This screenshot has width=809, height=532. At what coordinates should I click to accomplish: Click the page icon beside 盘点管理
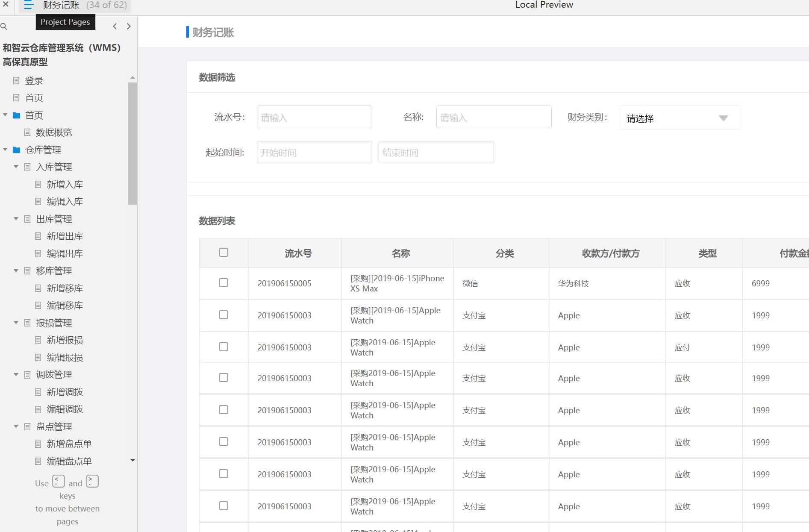click(27, 426)
